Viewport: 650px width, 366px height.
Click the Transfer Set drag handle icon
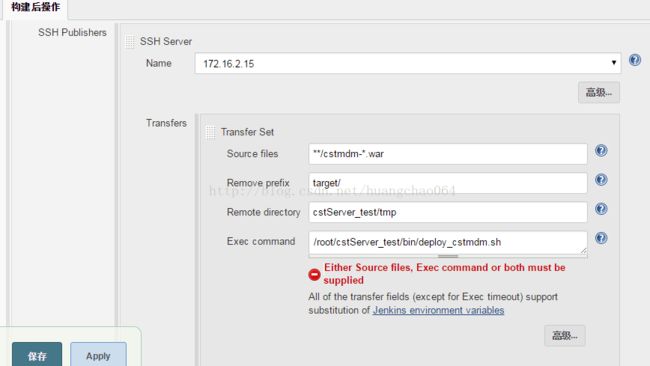point(210,132)
